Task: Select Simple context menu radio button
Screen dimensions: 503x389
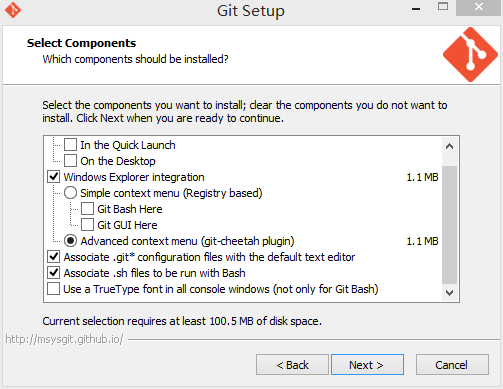Action: pyautogui.click(x=70, y=193)
